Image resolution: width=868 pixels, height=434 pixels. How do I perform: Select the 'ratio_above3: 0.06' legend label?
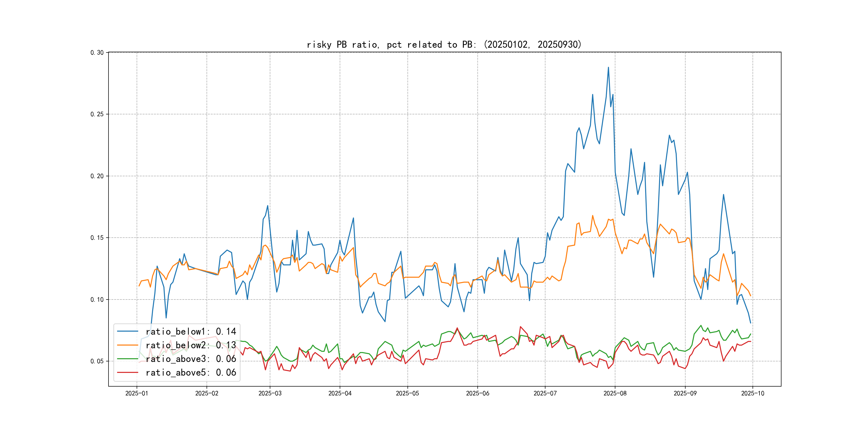[x=191, y=359]
